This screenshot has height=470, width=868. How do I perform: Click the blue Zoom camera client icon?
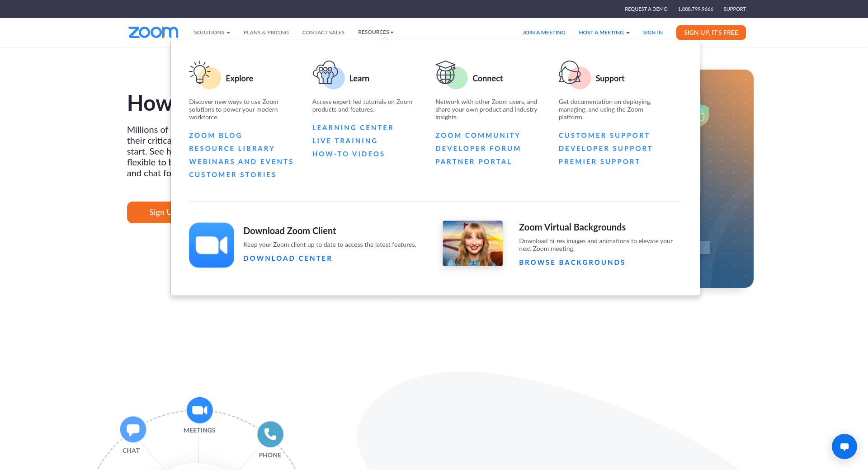point(211,245)
